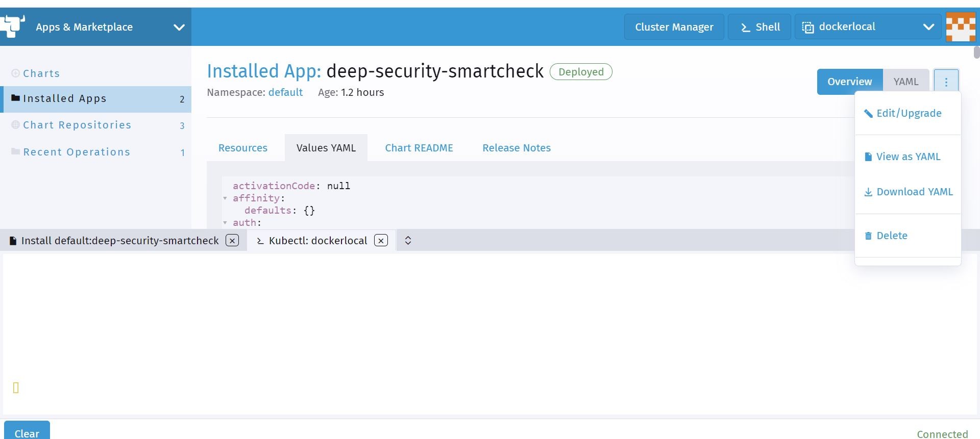Viewport: 980px width, 439px height.
Task: Click the Installed App breadcrumb link
Action: click(x=264, y=71)
